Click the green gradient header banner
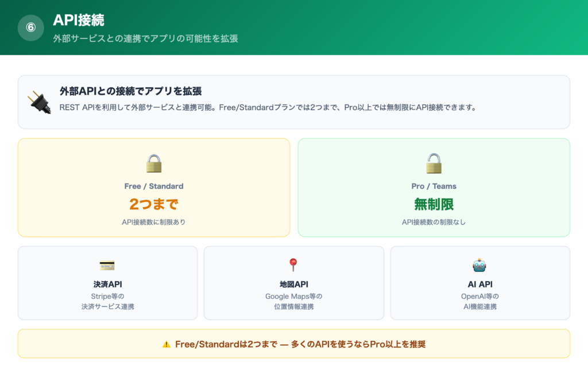588x370 pixels. pyautogui.click(x=294, y=27)
